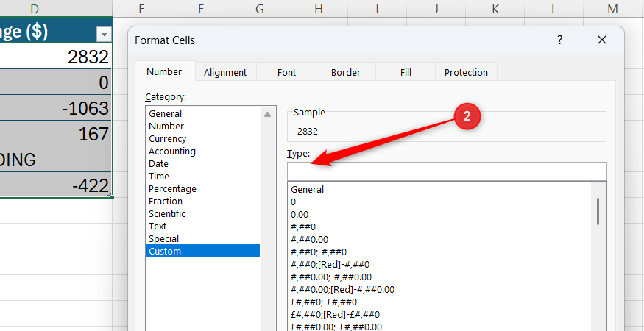Screen dimensions: 644x331
Task: Select column H header
Action: click(318, 9)
